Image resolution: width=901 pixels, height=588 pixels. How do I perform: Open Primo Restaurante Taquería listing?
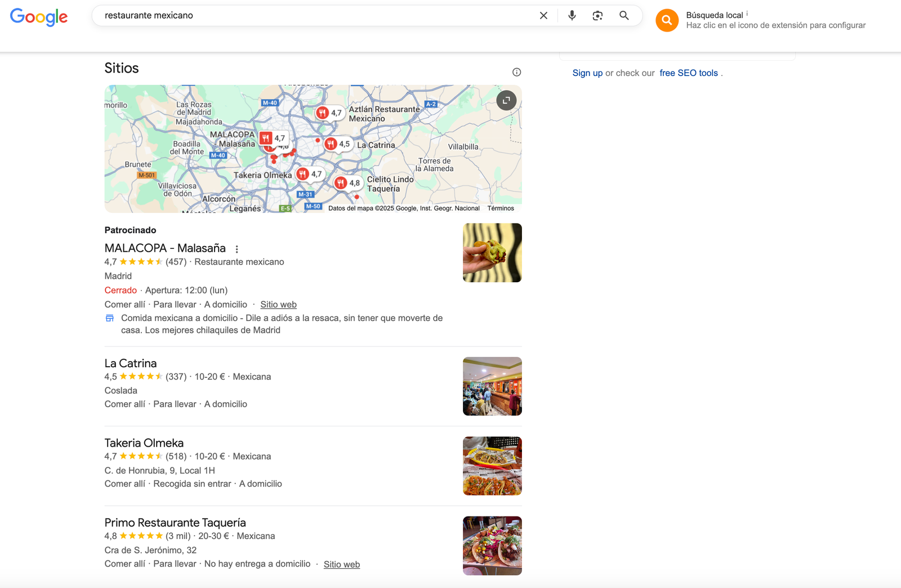coord(175,523)
